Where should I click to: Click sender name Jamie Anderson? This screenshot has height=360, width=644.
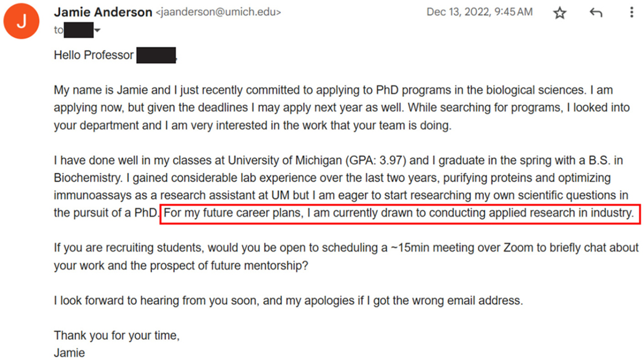click(102, 12)
